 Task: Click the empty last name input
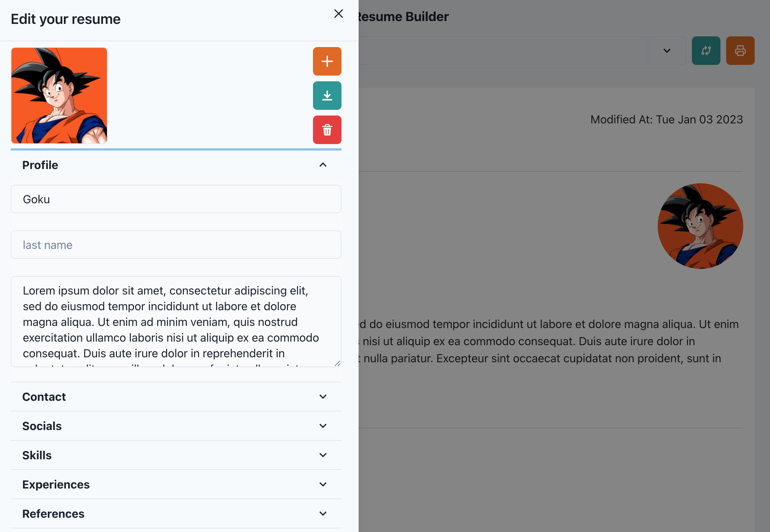[176, 245]
